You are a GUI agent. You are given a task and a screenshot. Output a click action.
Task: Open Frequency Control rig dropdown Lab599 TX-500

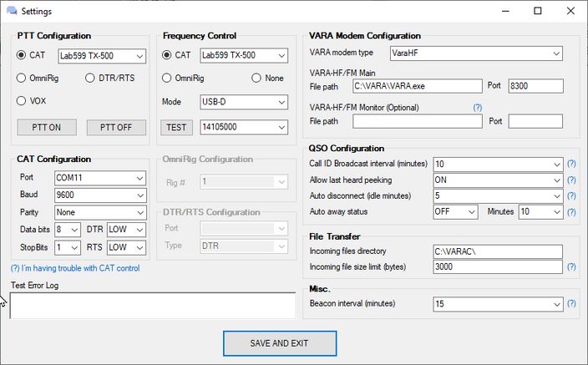pyautogui.click(x=244, y=55)
